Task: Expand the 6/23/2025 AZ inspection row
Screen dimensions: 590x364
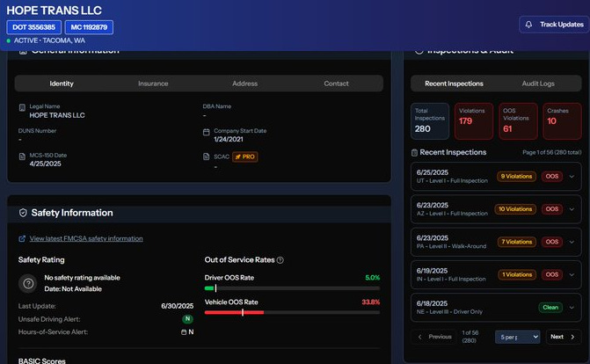Action: point(496,209)
